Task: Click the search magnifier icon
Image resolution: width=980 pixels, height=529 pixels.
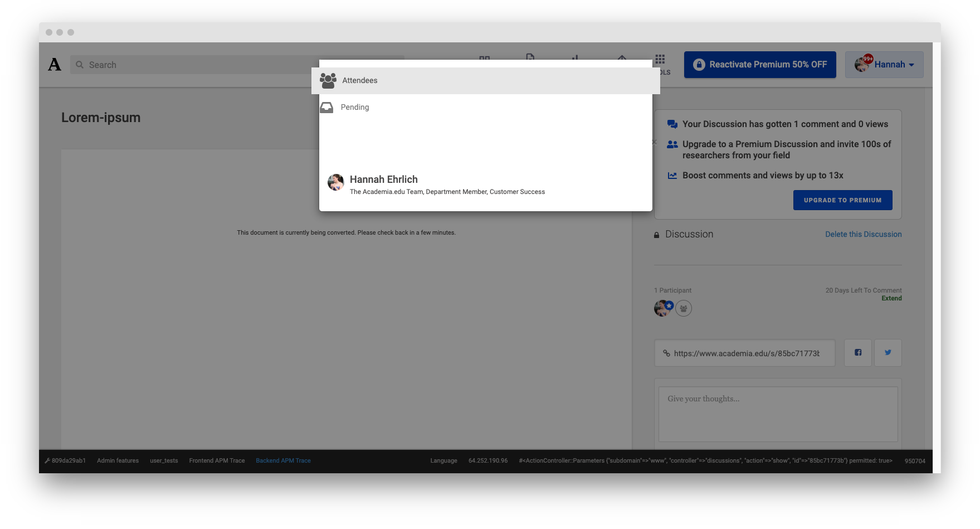Action: (x=80, y=65)
